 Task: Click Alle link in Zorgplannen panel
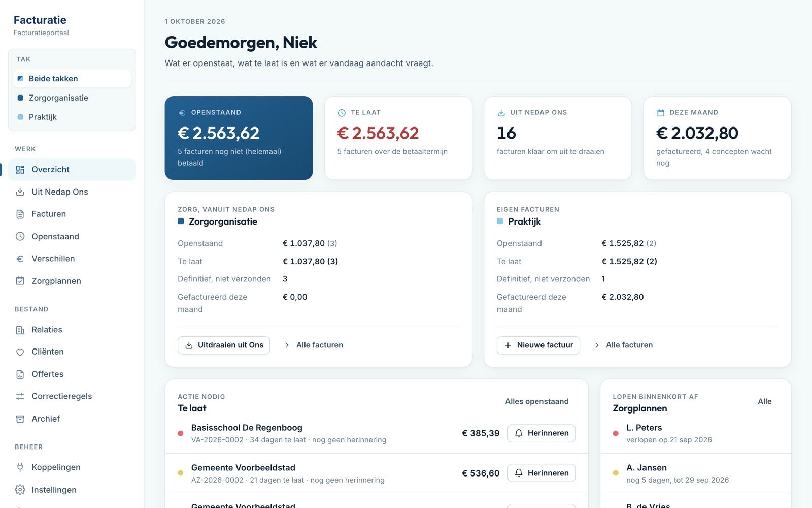765,401
